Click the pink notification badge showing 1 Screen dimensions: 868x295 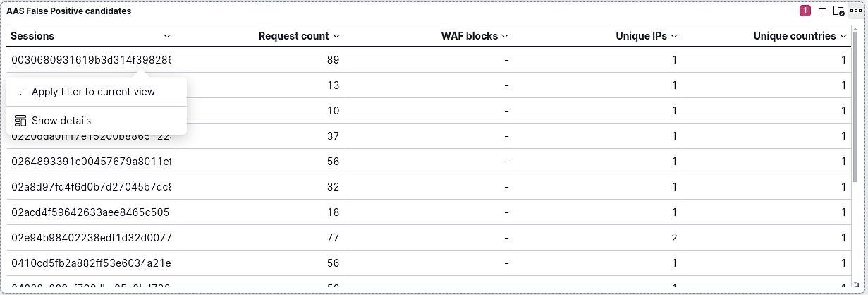point(805,11)
